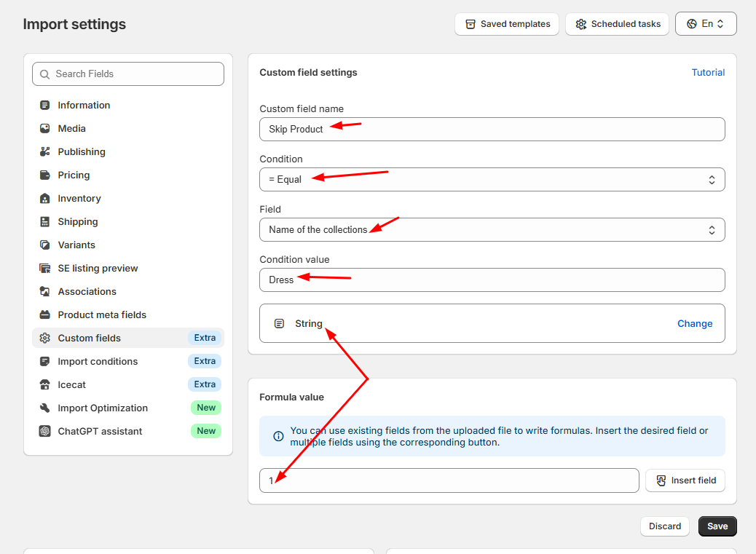The width and height of the screenshot is (756, 554).
Task: Click the Saved templates button
Action: point(507,24)
